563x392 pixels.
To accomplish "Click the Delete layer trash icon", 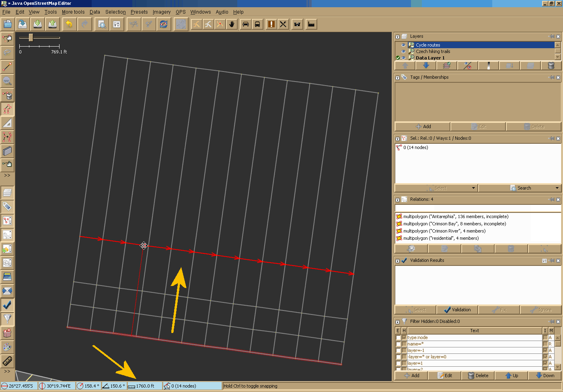I will (551, 66).
